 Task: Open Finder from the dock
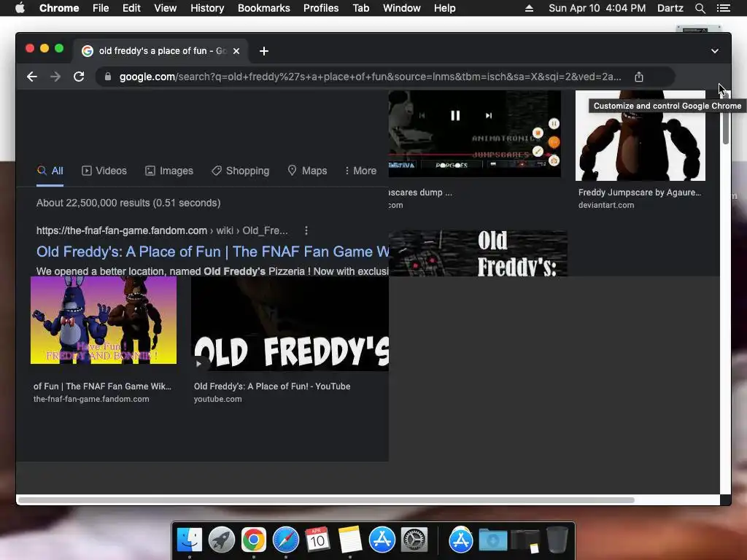(x=190, y=540)
